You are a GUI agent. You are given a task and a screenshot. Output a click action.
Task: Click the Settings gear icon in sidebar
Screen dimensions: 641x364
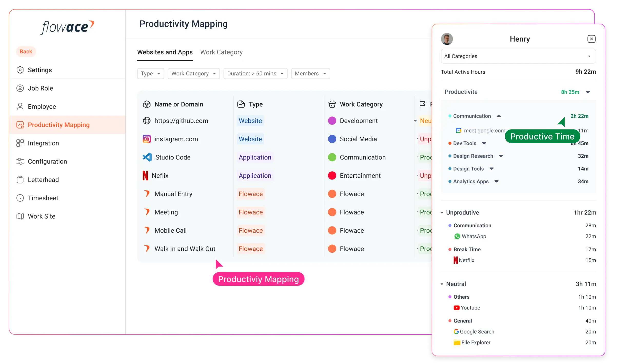[20, 70]
